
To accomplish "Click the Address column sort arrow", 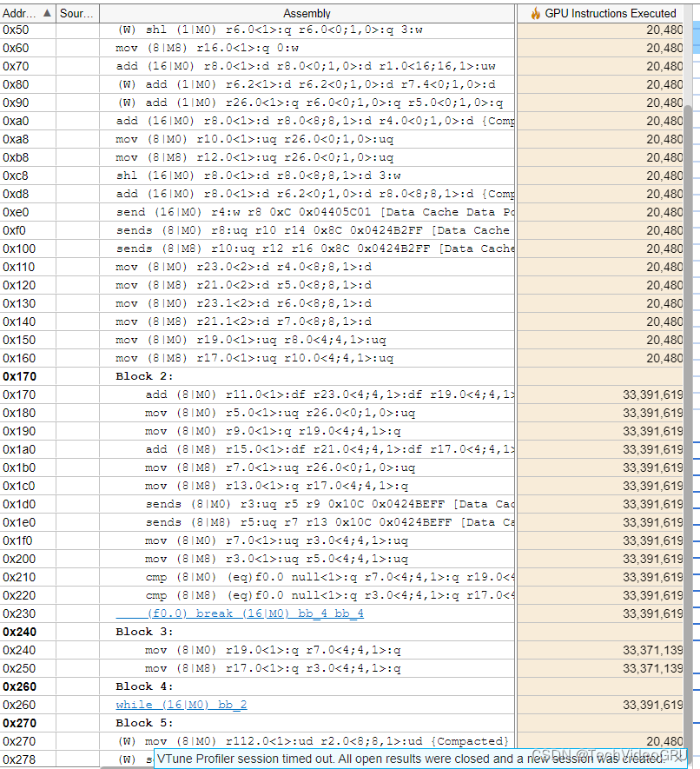I will pos(47,13).
